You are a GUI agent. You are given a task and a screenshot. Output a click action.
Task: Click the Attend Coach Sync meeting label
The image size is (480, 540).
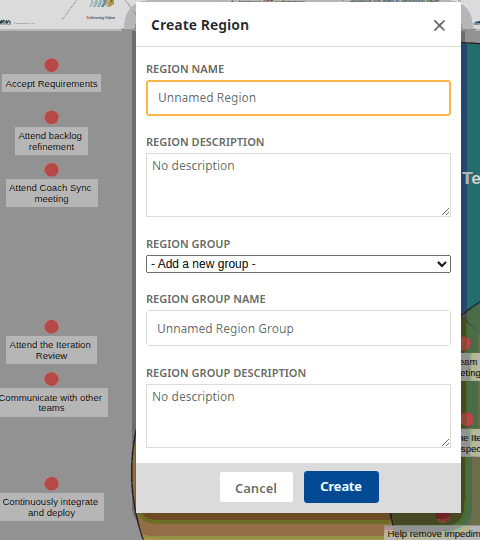[52, 193]
